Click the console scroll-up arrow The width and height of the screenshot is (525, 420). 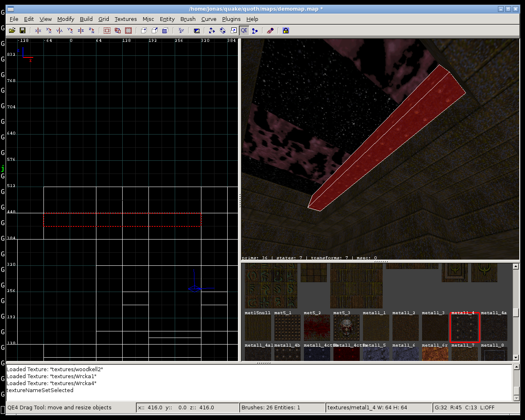[x=516, y=367]
